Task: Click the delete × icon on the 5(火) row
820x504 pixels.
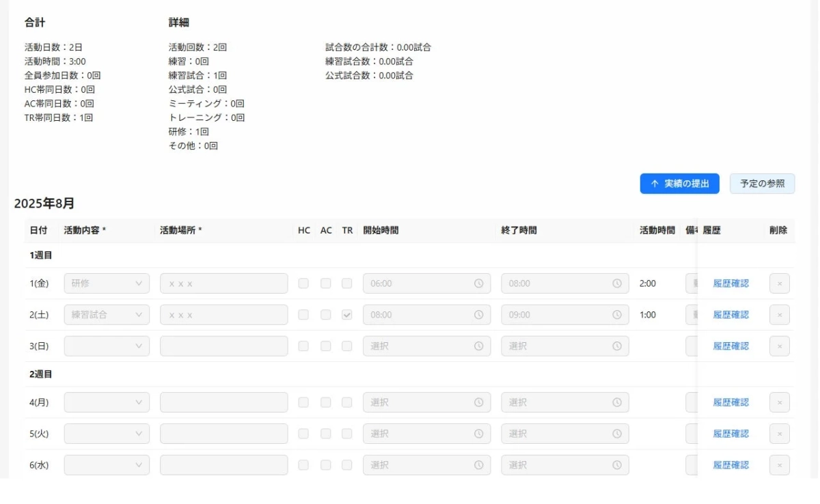Action: (x=779, y=433)
